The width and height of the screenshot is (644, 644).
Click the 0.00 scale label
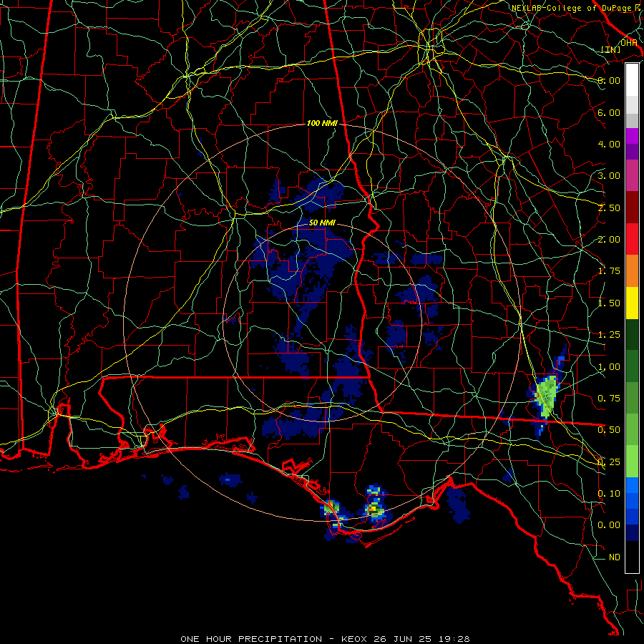(x=609, y=525)
